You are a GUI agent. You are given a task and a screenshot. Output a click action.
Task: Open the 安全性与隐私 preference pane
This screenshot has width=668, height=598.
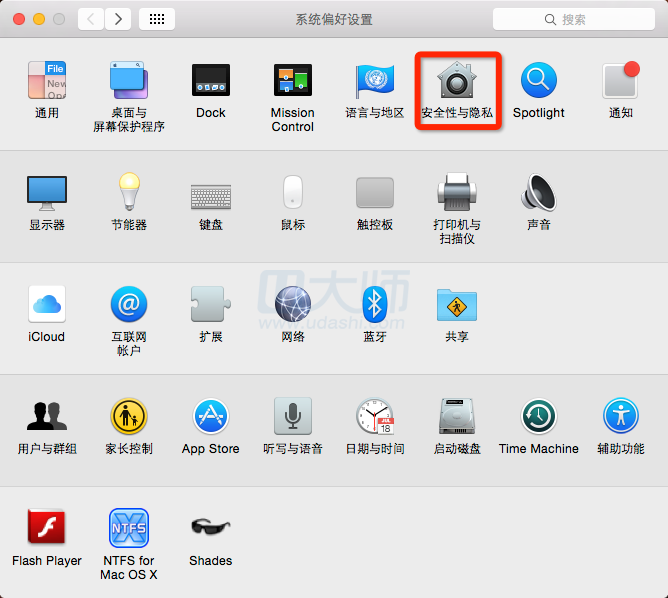click(457, 81)
